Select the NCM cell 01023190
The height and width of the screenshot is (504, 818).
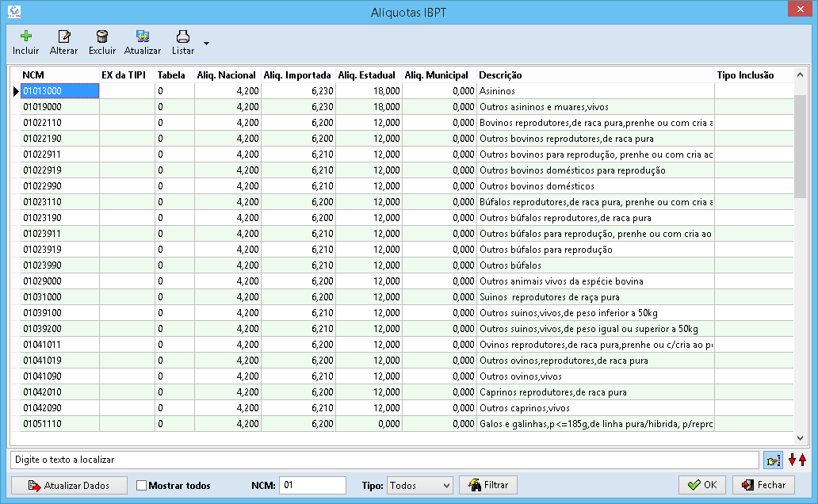pyautogui.click(x=59, y=218)
